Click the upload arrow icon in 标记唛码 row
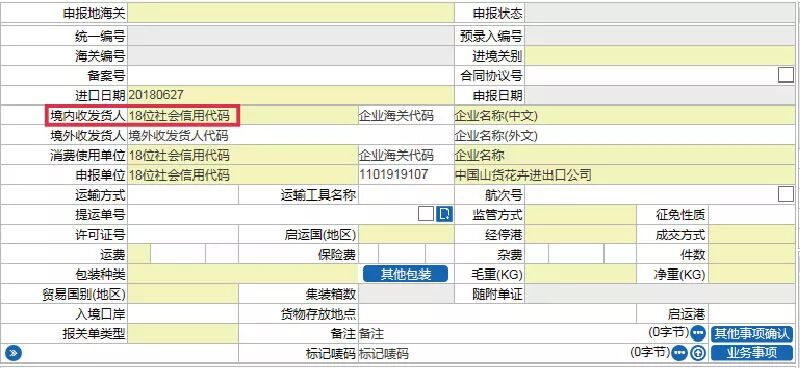800x368 pixels. pos(697,353)
